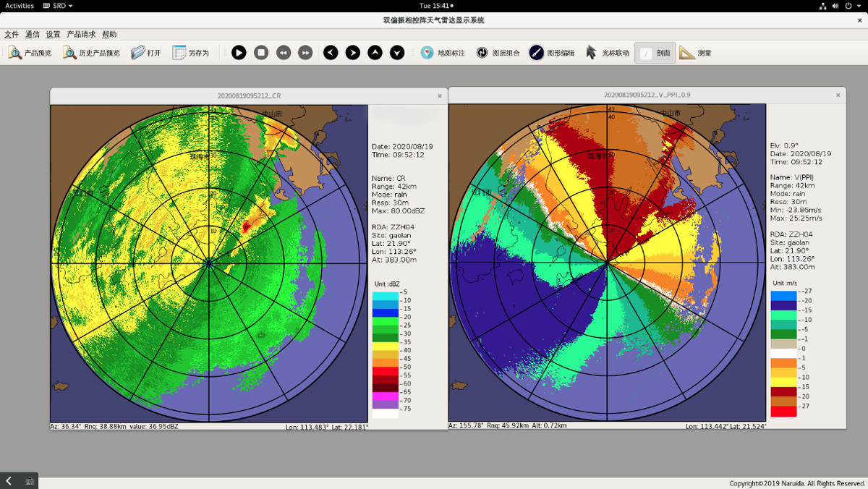Screen dimensions: 868x489
Task: Click the fast-forward playback button
Action: pos(306,53)
